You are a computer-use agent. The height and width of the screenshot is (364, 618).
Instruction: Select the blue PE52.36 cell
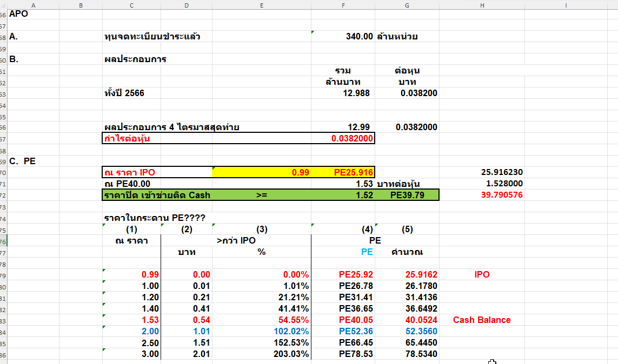coord(343,332)
